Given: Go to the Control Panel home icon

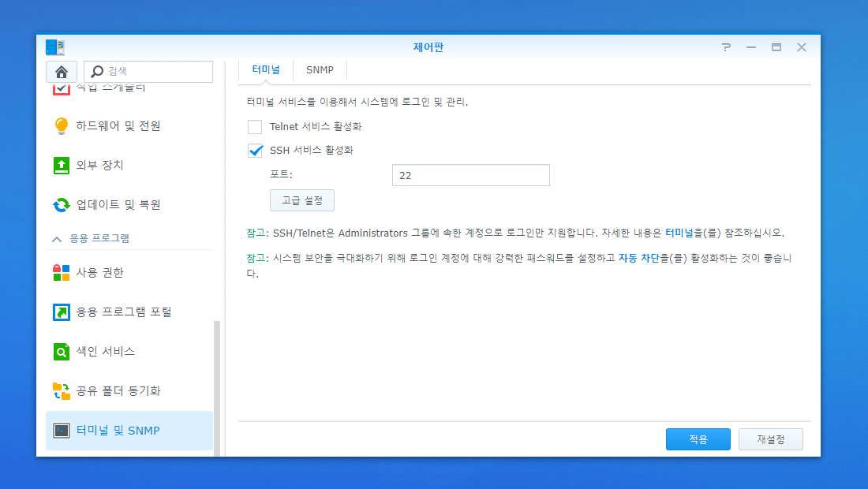Looking at the screenshot, I should 61,72.
